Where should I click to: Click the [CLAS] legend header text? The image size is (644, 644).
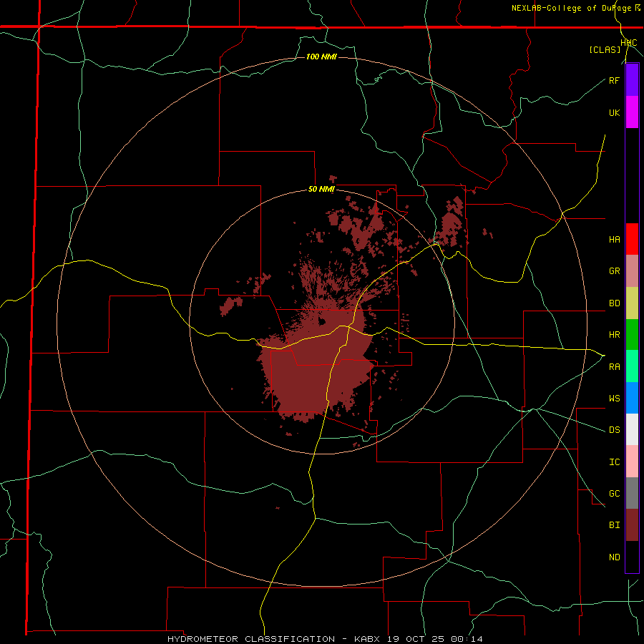[x=605, y=50]
